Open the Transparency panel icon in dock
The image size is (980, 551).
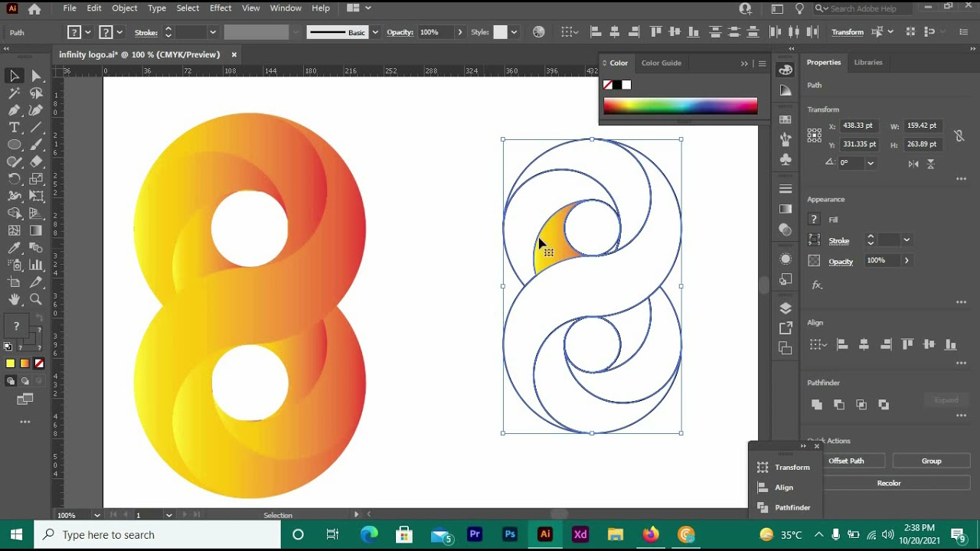click(x=786, y=230)
